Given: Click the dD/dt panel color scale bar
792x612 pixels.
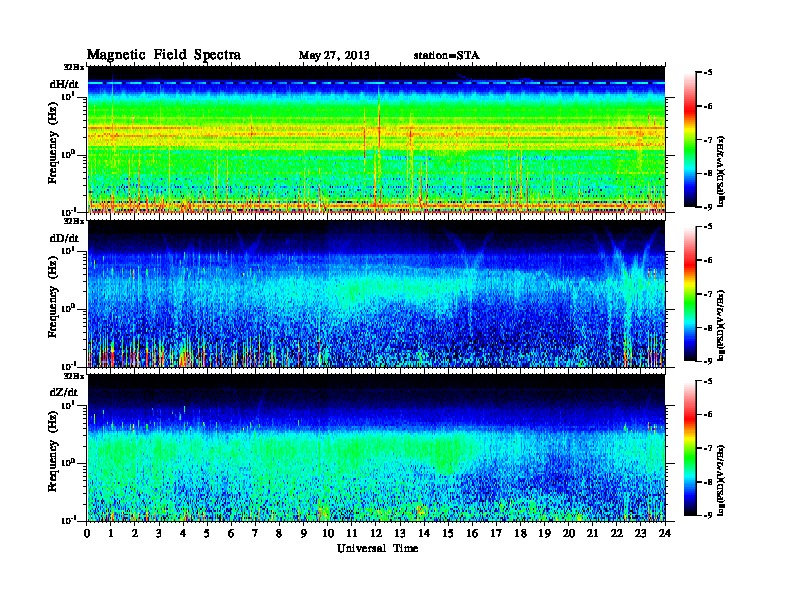Looking at the screenshot, I should click(690, 294).
